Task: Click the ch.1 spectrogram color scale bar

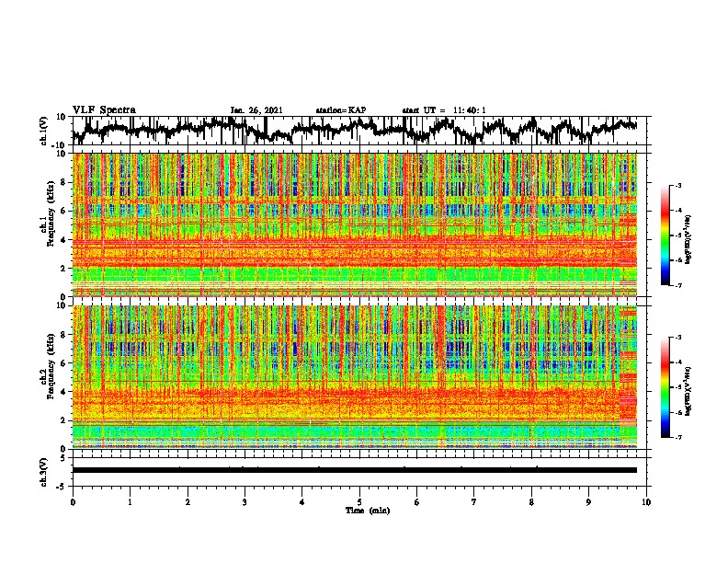Action: (665, 236)
